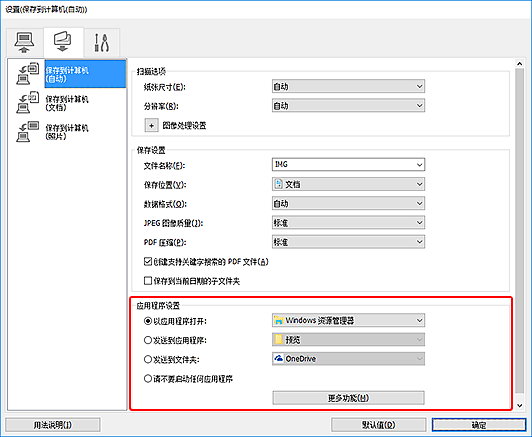Viewport: 532px width, 437px height.
Task: Click the 更多功能(H) button
Action: pos(348,398)
